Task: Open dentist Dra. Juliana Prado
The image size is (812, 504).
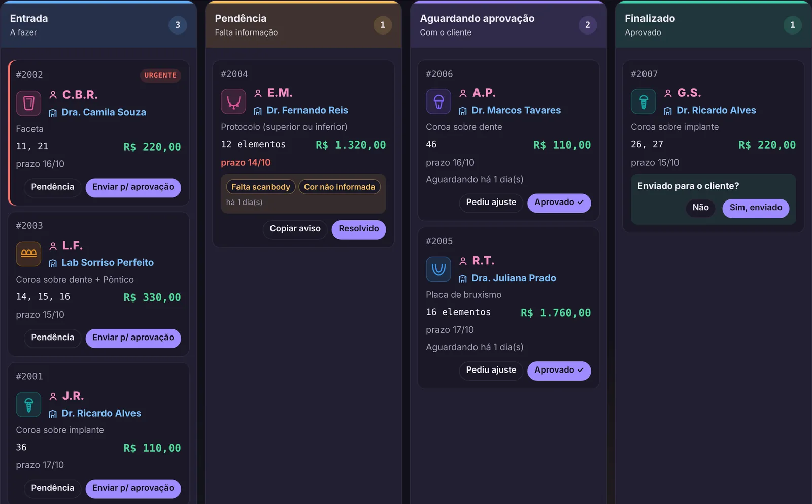Action: tap(514, 278)
